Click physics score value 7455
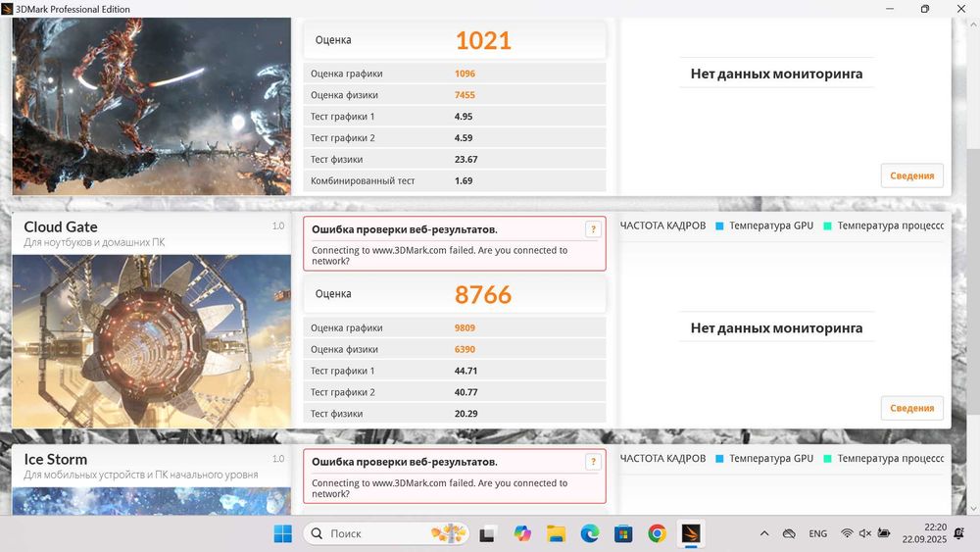980x552 pixels. pos(465,95)
